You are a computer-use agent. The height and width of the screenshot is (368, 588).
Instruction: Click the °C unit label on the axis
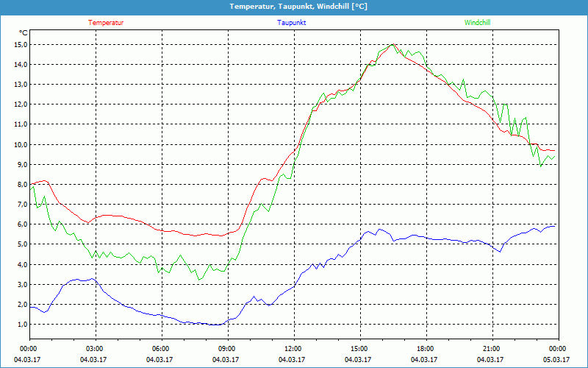click(x=24, y=33)
